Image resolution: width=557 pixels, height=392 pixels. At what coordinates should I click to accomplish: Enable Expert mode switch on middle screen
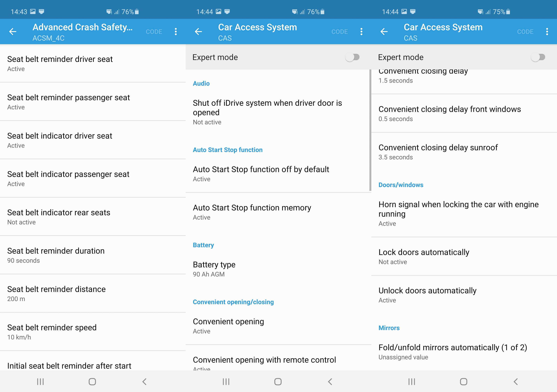[x=352, y=57]
